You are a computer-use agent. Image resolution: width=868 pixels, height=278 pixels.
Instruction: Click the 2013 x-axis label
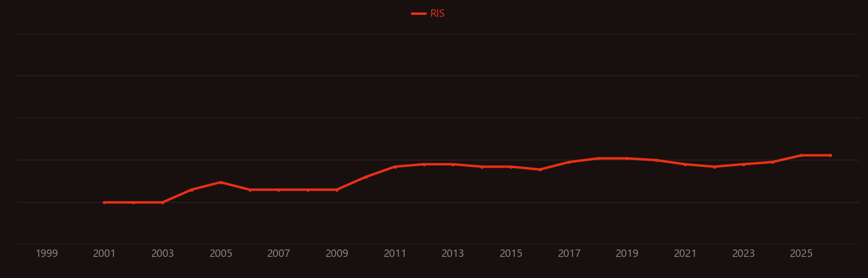point(453,254)
